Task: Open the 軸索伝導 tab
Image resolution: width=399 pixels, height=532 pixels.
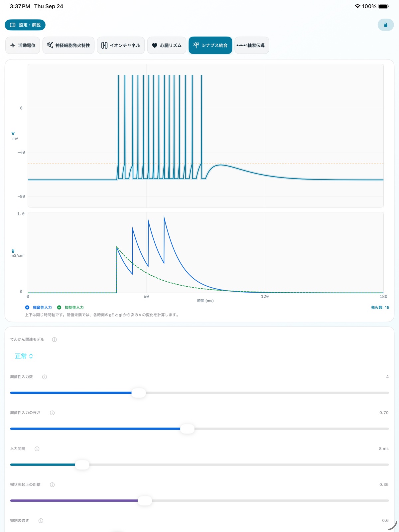Action: [x=252, y=45]
